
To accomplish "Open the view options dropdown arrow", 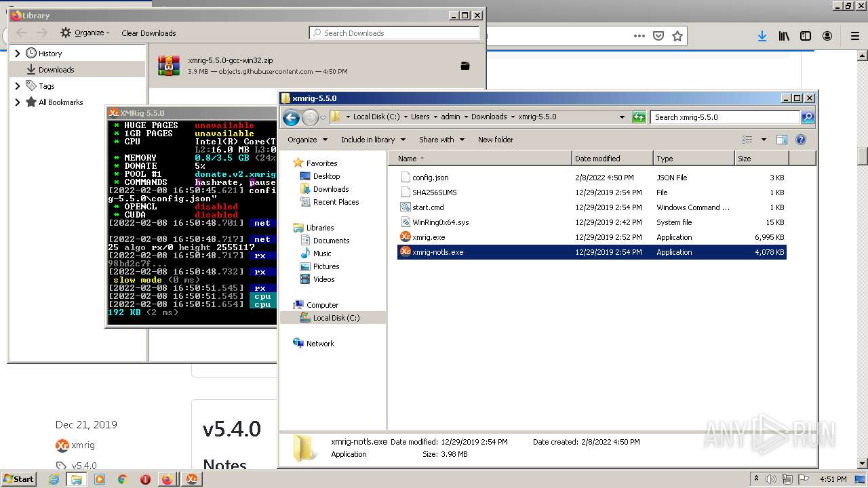I will (764, 140).
